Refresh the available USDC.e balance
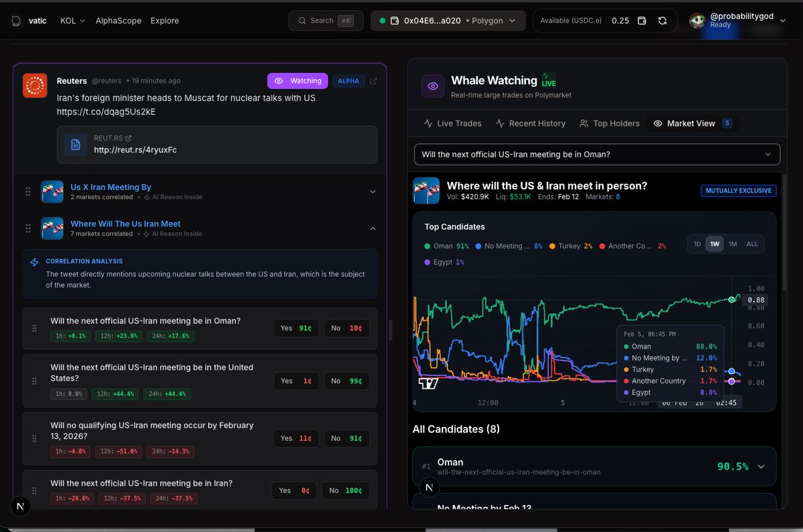The image size is (803, 532). coord(662,21)
